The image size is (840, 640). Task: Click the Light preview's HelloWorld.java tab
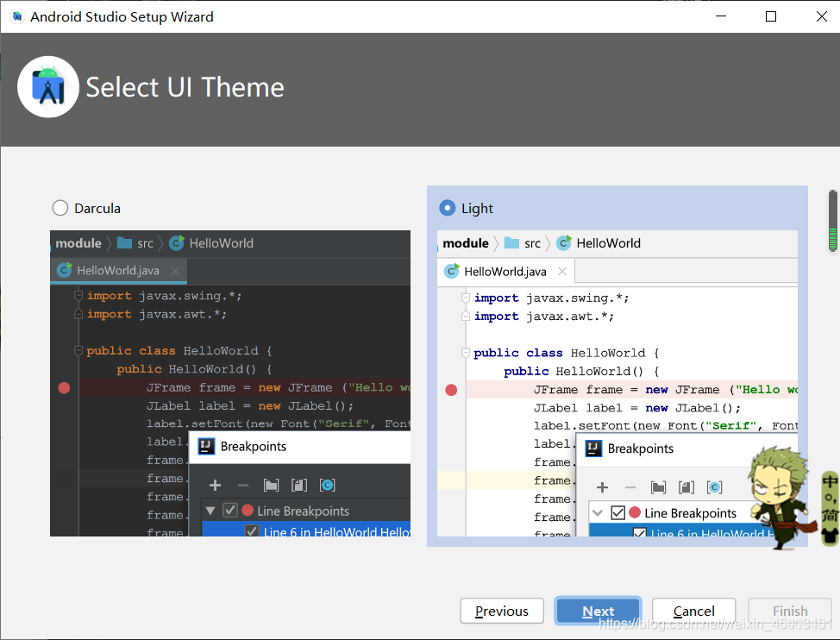click(x=505, y=272)
